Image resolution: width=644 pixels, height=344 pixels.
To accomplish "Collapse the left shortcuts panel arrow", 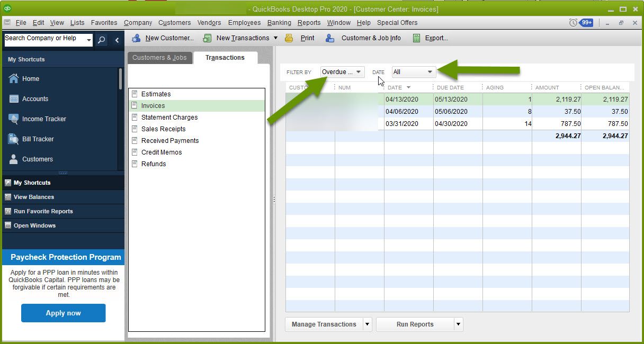I will click(x=117, y=40).
